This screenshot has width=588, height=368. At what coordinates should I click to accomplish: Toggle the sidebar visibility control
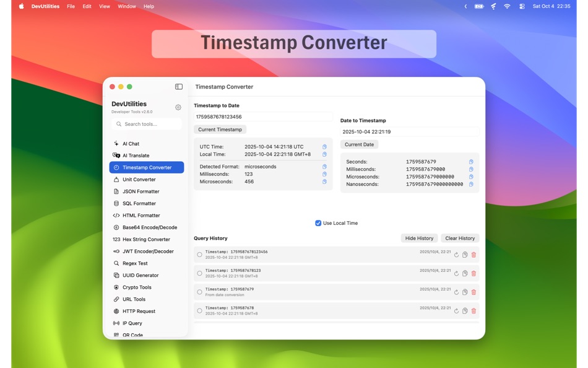[x=179, y=87]
